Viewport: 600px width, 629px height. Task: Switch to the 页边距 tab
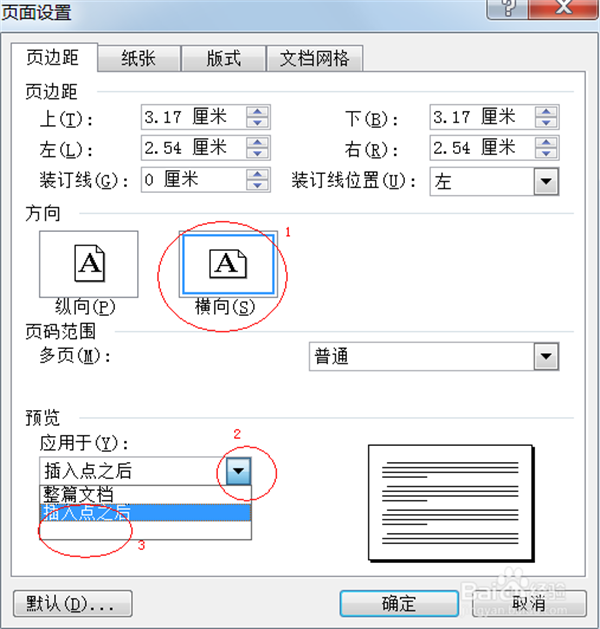coord(53,58)
